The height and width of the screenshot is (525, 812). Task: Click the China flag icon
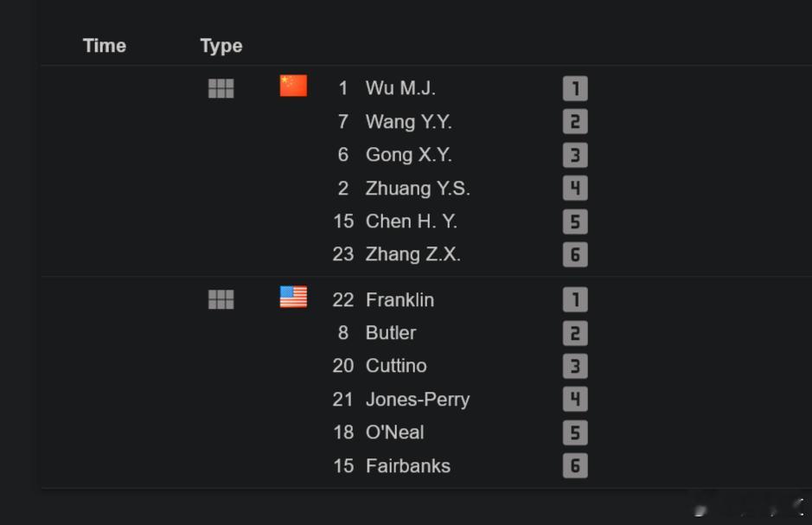293,86
